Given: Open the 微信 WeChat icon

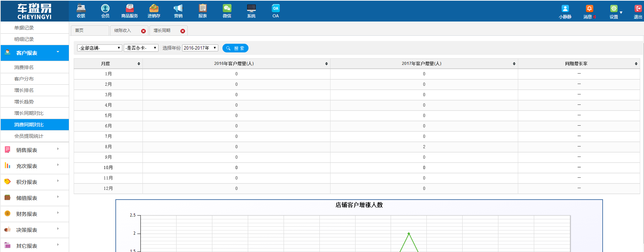Looking at the screenshot, I should click(227, 11).
